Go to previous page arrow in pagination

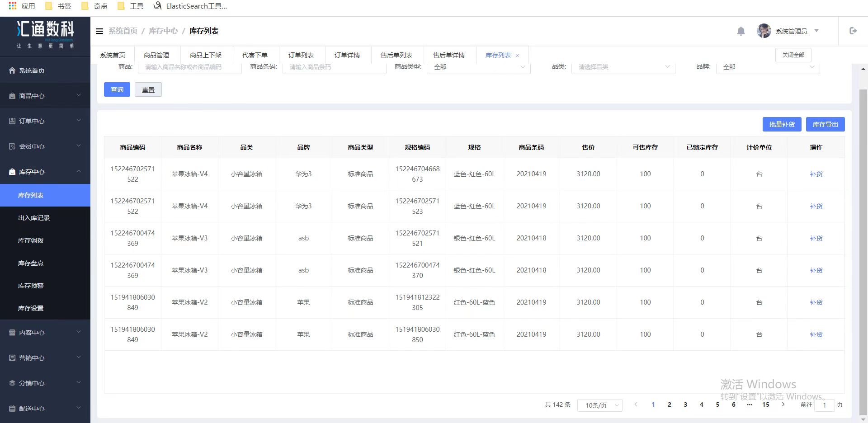click(x=636, y=404)
